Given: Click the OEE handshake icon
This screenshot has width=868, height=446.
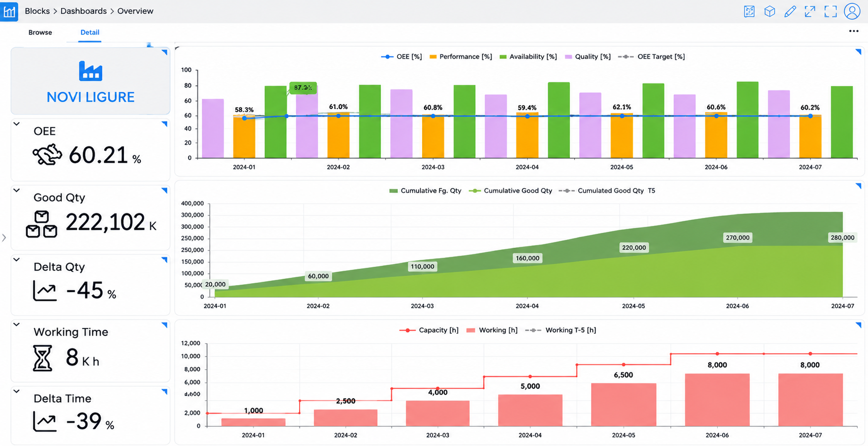Looking at the screenshot, I should (47, 154).
